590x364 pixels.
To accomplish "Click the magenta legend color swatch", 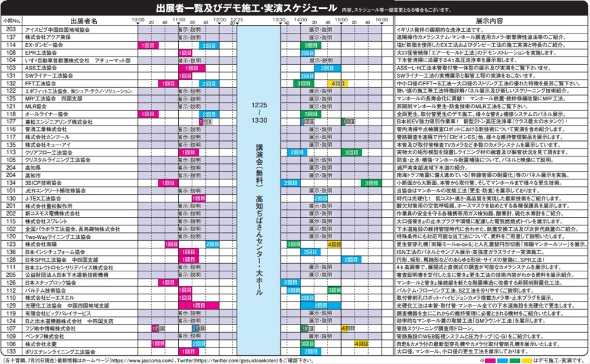I will 490,360.
